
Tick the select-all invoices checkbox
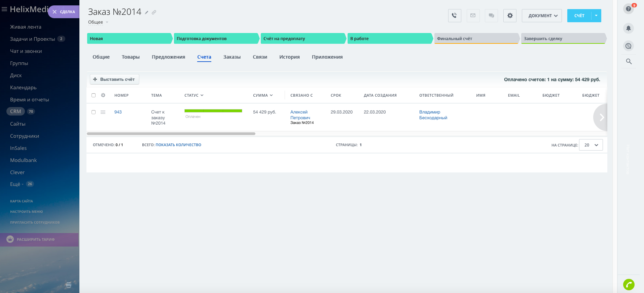click(94, 95)
